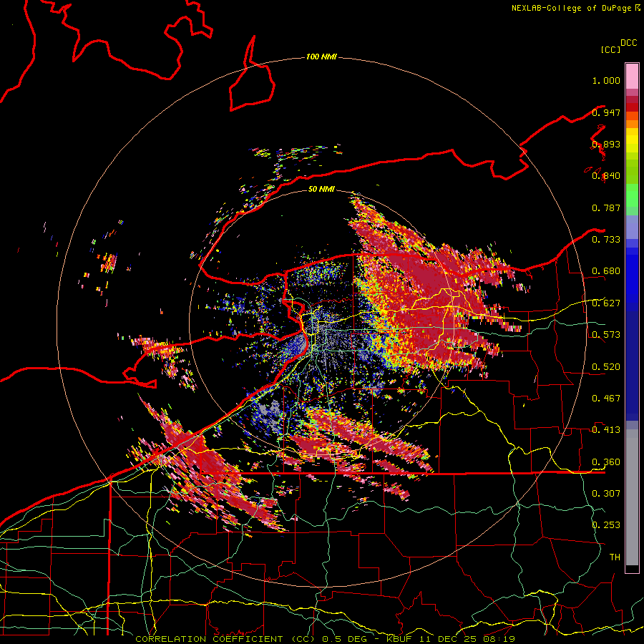This screenshot has height=644, width=644.
Task: Click the [CC] units label
Action: 610,49
